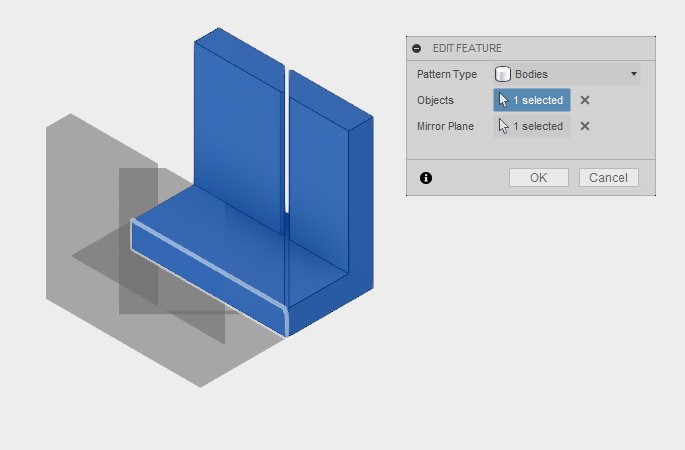Click the Objects selection field
This screenshot has height=450, width=685.
pyautogui.click(x=532, y=100)
